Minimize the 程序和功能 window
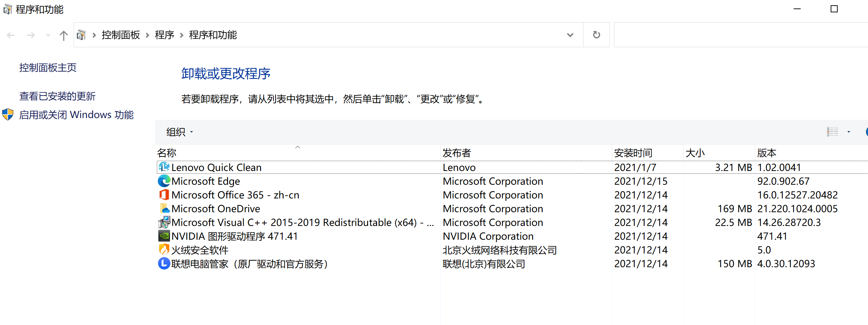The image size is (868, 325). 797,9
